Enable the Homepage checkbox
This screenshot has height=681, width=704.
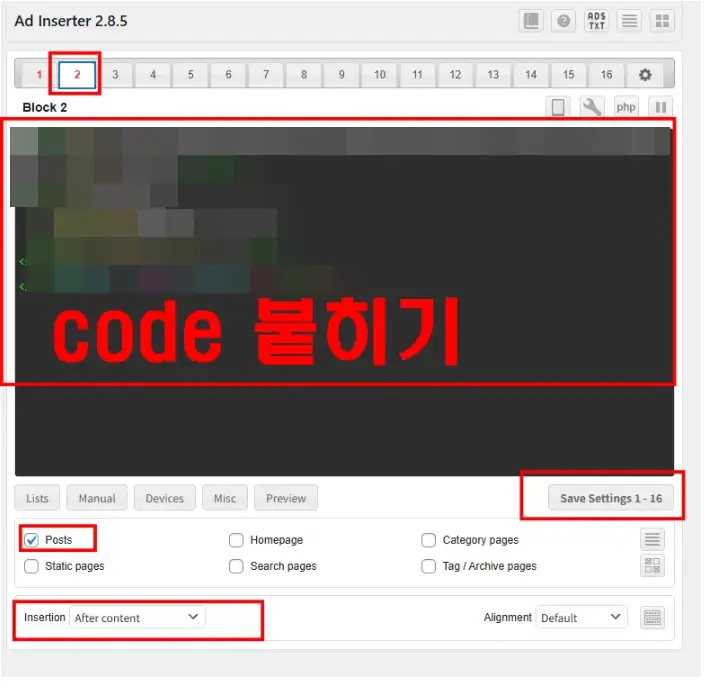coord(236,540)
